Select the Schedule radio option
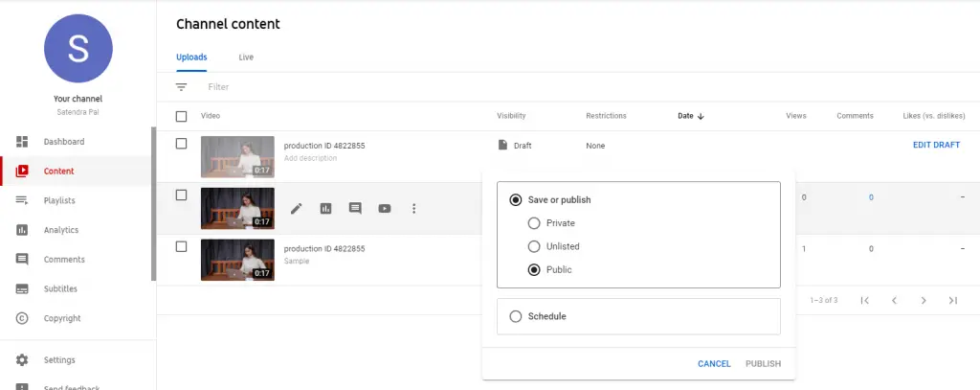The image size is (980, 390). pyautogui.click(x=516, y=316)
